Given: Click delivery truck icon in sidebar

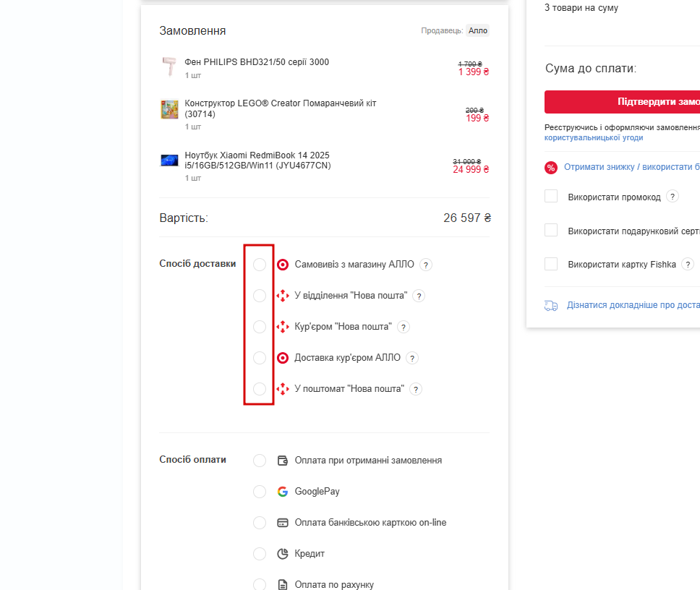Looking at the screenshot, I should coord(551,306).
